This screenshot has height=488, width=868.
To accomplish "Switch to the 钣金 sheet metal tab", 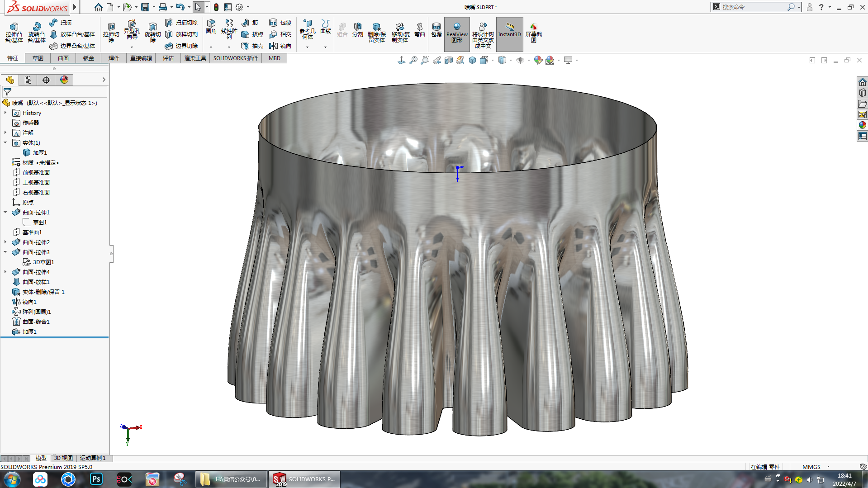I will tap(89, 58).
